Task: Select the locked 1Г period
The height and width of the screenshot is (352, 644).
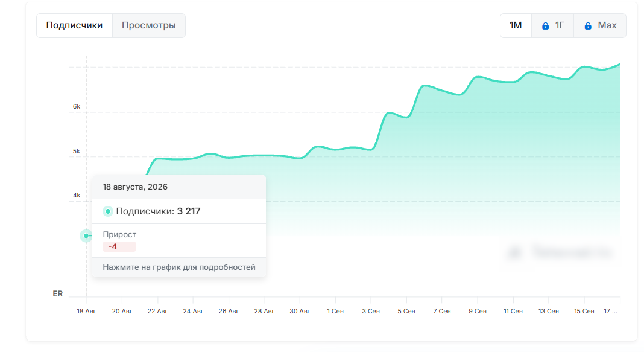Action: tap(553, 25)
